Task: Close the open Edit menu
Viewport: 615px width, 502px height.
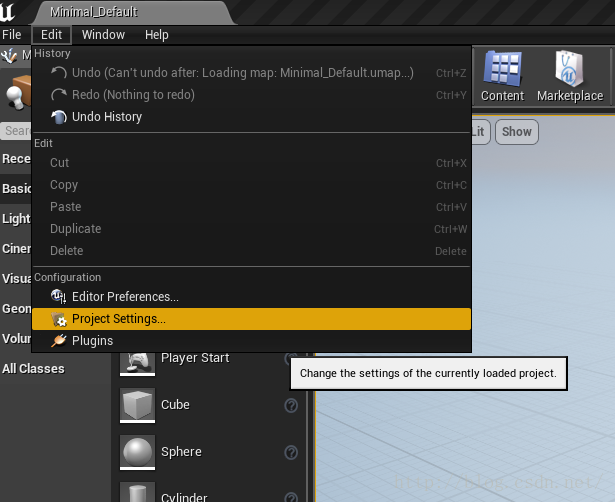Action: (51, 35)
